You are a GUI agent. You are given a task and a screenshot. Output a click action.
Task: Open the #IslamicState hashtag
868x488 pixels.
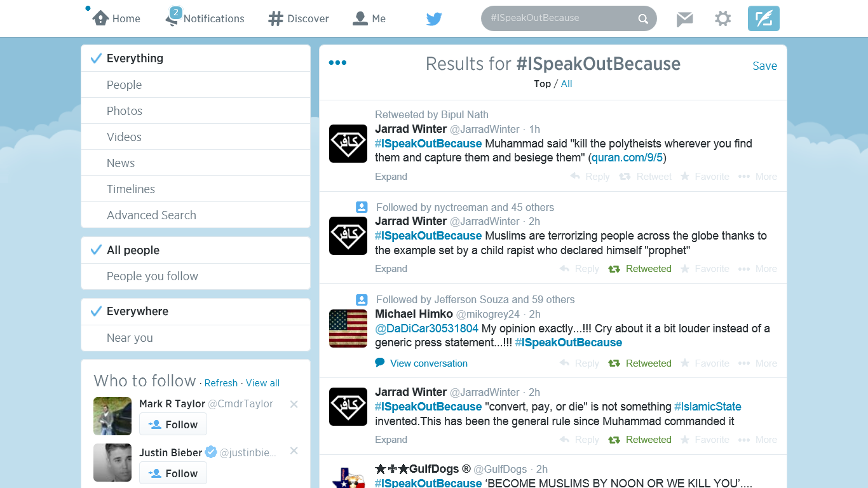[708, 407]
